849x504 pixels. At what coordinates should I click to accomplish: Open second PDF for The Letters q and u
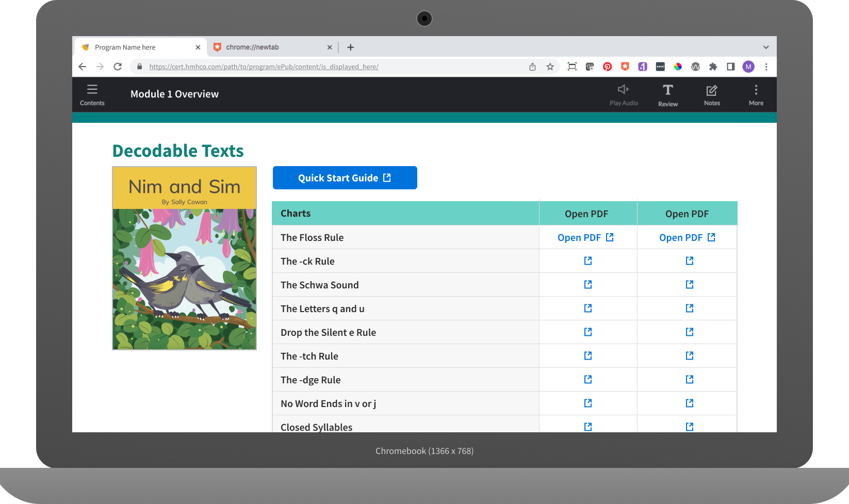click(690, 308)
